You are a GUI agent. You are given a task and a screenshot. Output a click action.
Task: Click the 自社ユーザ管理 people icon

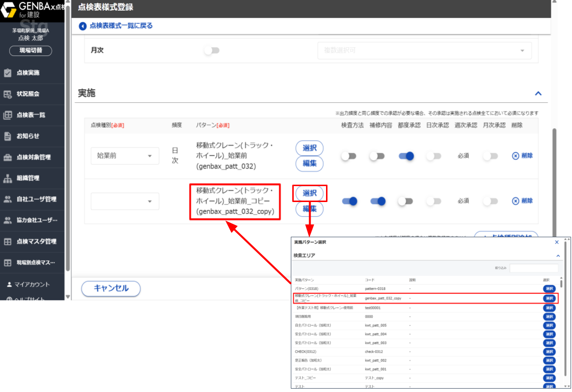point(8,199)
